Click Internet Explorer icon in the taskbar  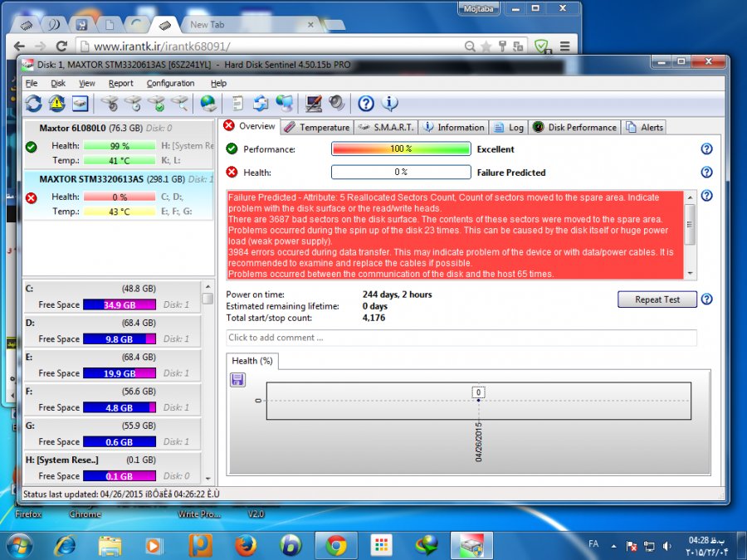66,545
